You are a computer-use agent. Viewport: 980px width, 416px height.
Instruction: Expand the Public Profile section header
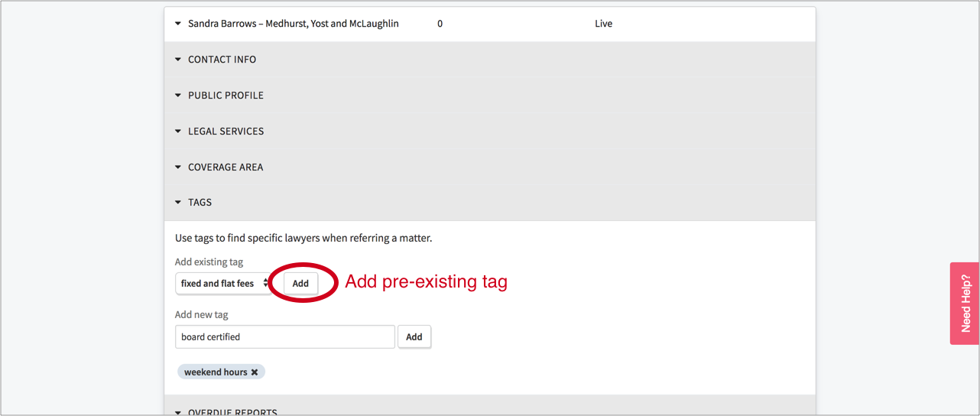226,96
